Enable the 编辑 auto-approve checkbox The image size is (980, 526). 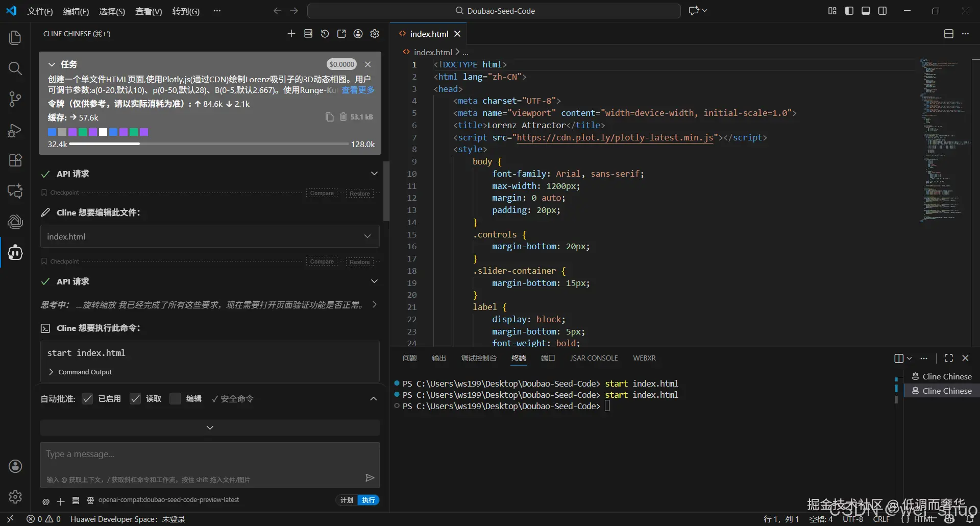click(x=175, y=399)
